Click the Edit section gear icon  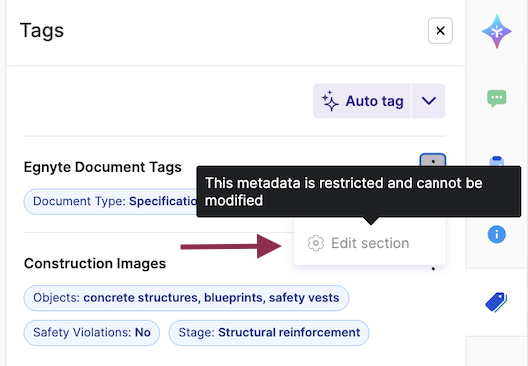coord(316,243)
